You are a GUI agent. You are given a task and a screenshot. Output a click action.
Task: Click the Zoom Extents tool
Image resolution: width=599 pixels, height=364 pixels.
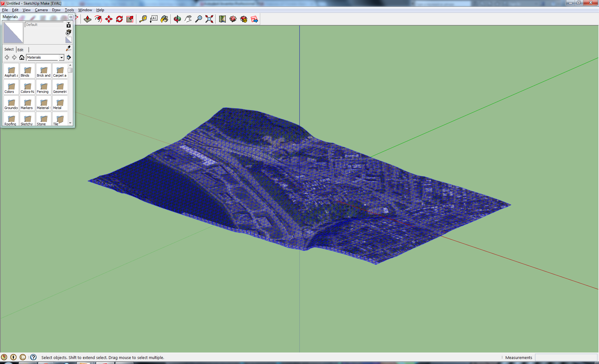pos(209,19)
